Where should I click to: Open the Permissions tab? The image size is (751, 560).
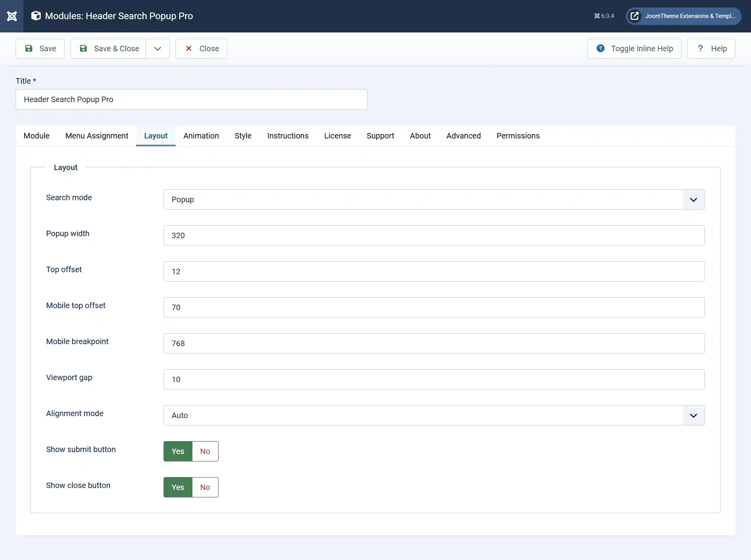(x=518, y=136)
